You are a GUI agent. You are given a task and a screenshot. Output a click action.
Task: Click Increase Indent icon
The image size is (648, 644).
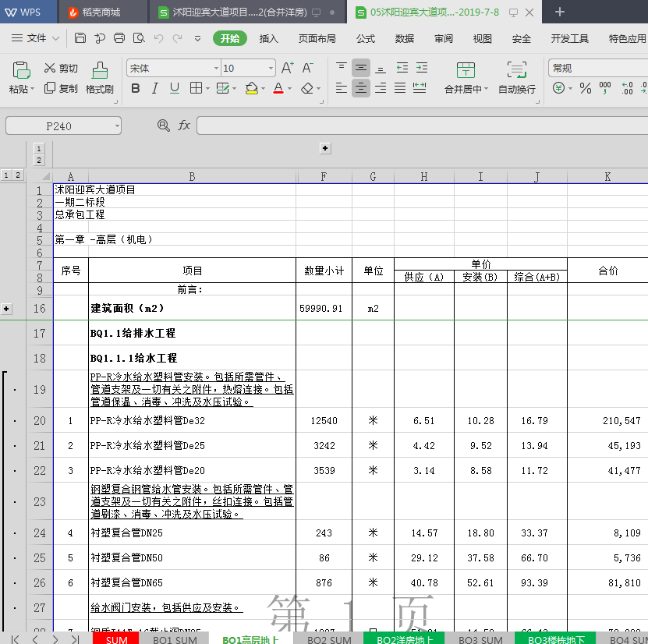point(422,68)
